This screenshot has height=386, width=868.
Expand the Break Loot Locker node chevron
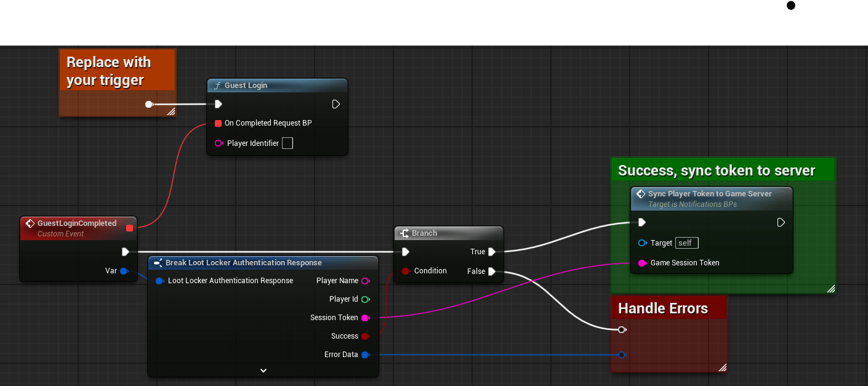point(263,370)
